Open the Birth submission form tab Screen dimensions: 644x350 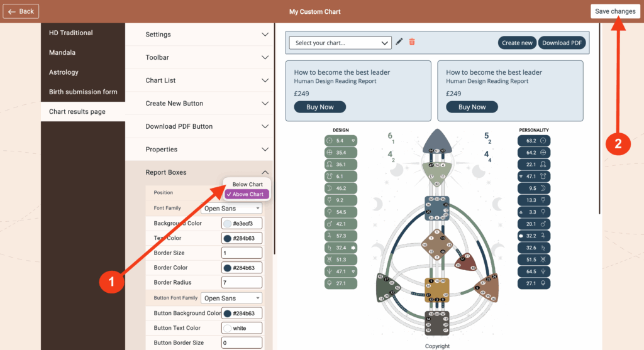tap(83, 92)
